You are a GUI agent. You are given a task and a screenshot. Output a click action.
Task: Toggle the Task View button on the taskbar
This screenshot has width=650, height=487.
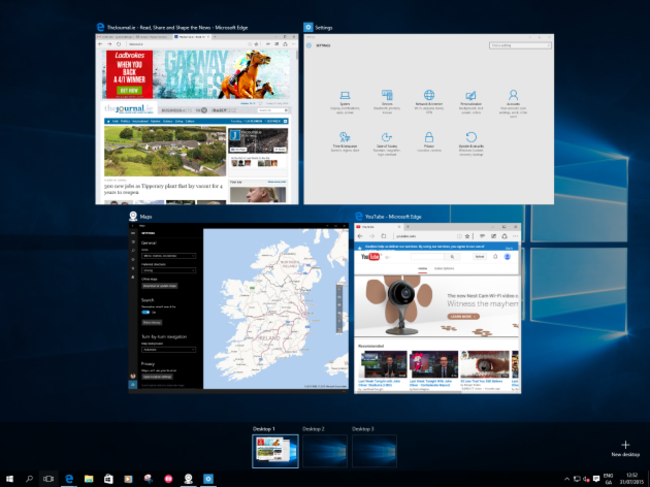point(49,479)
